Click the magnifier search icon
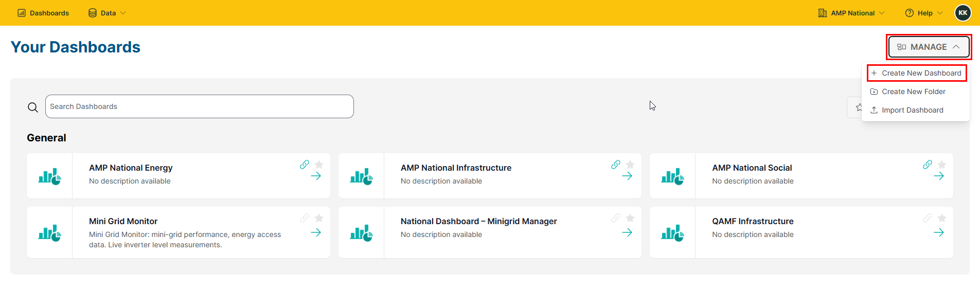Image resolution: width=980 pixels, height=292 pixels. (x=33, y=107)
